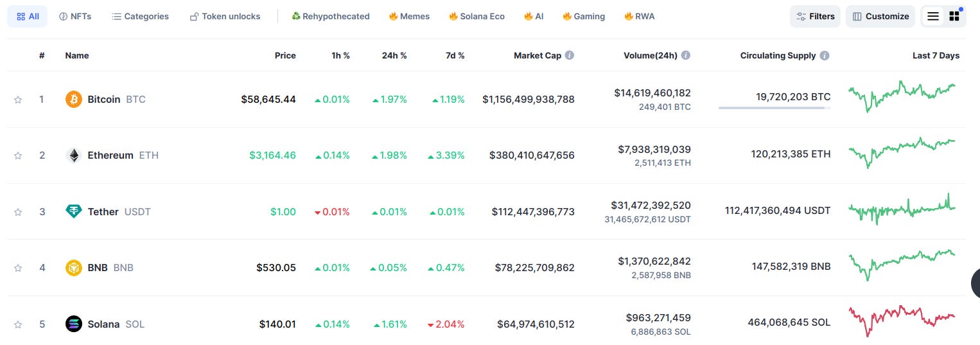Click Ethereum price $3,164.46

pyautogui.click(x=272, y=155)
